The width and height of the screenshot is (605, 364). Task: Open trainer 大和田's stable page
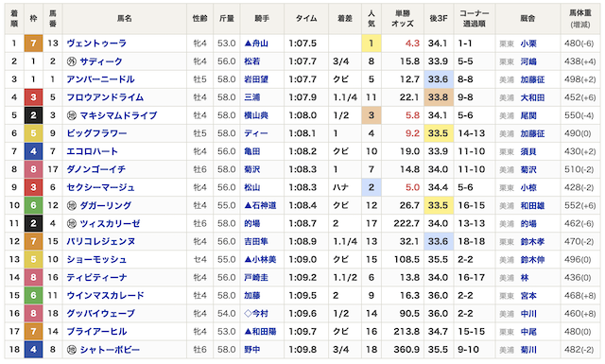[x=532, y=97]
